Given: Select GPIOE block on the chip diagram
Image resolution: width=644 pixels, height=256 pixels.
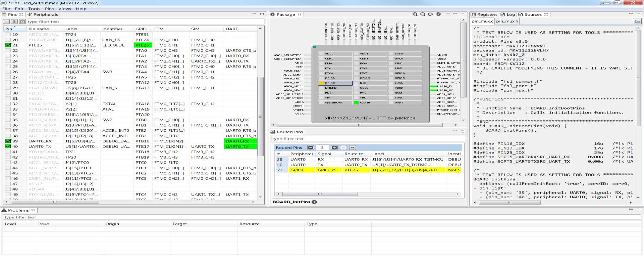Looking at the screenshot, I should pos(335,83).
